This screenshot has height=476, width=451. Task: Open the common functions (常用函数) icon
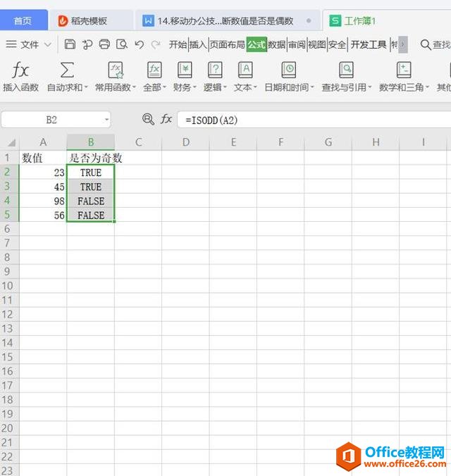116,70
